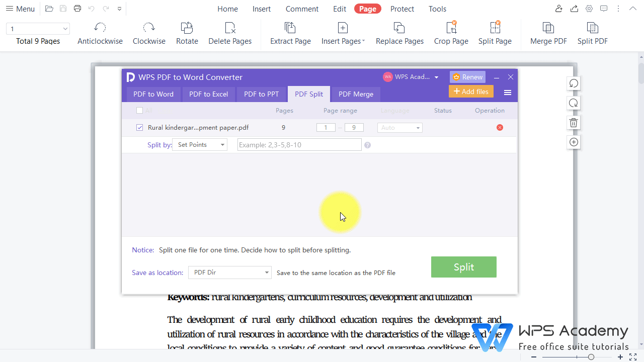Open the trash icon in the right sidebar
The width and height of the screenshot is (644, 362).
574,122
